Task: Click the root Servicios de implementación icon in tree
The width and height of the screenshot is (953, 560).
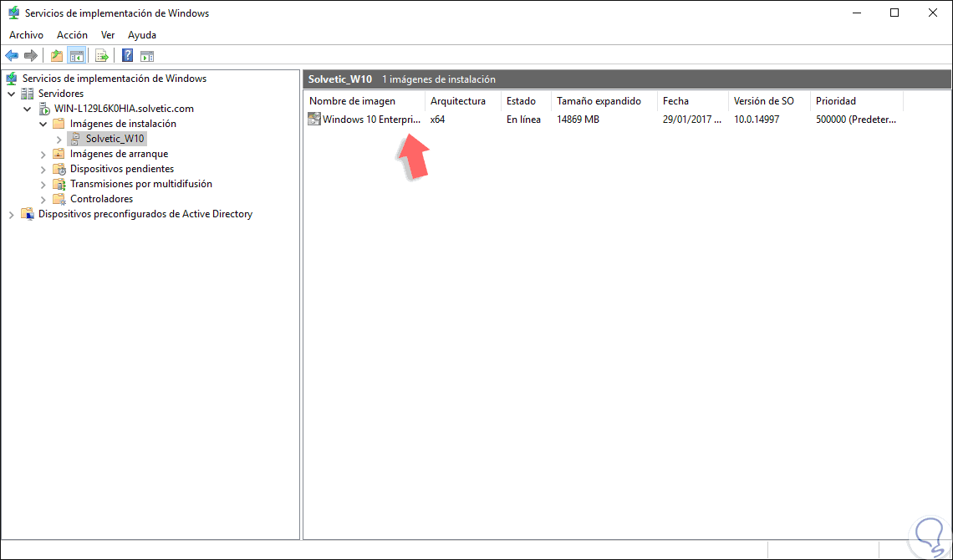Action: coord(12,79)
